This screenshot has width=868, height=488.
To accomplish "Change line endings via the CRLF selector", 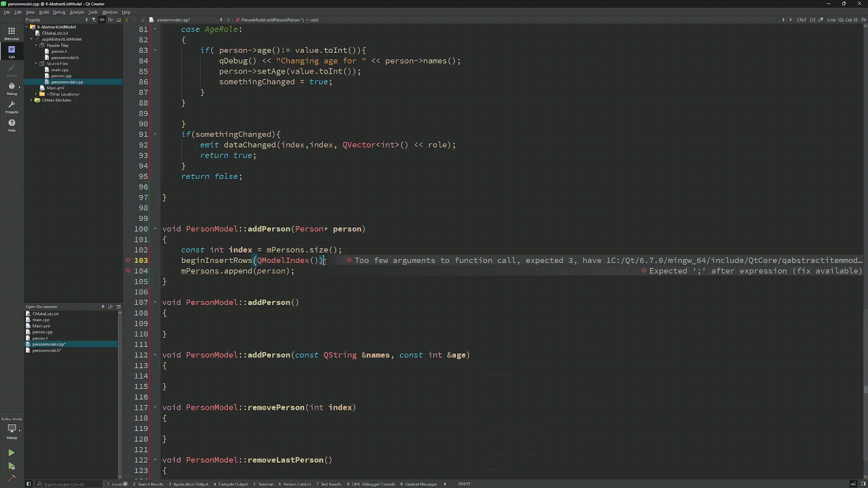I will click(x=802, y=20).
